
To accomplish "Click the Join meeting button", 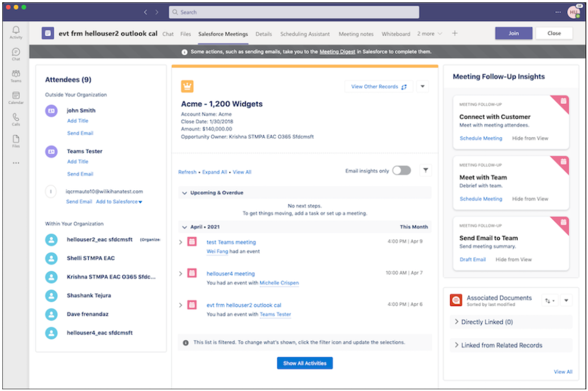I will point(513,33).
